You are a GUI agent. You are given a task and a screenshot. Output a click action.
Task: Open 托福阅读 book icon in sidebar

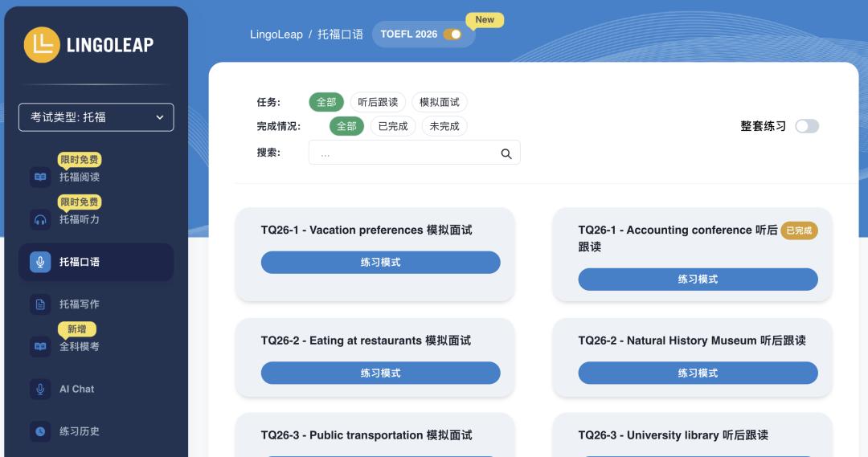point(40,177)
